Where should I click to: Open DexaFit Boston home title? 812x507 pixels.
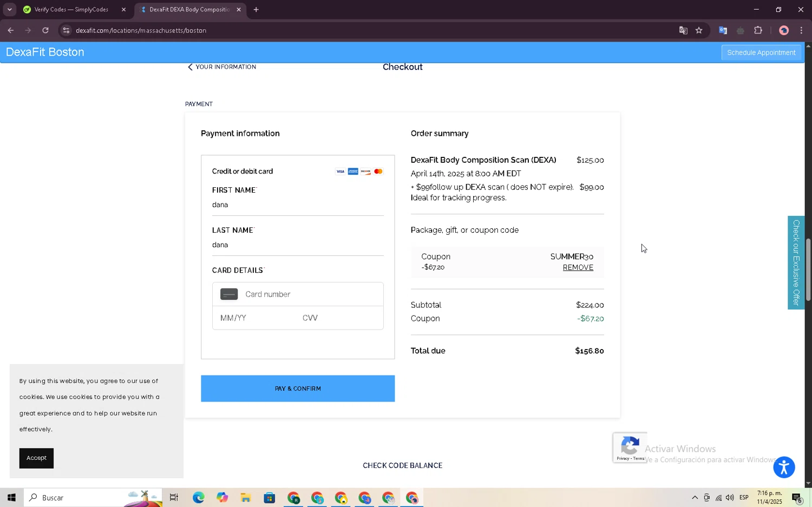tap(45, 52)
